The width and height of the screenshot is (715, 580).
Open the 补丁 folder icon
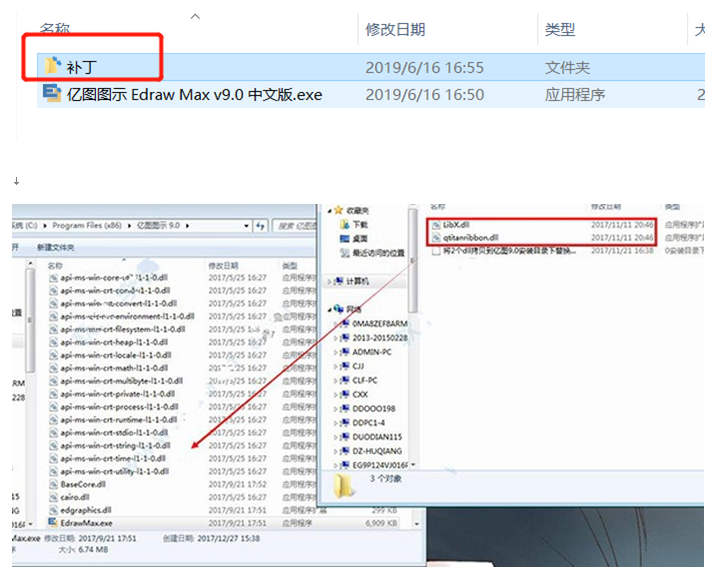pyautogui.click(x=52, y=66)
